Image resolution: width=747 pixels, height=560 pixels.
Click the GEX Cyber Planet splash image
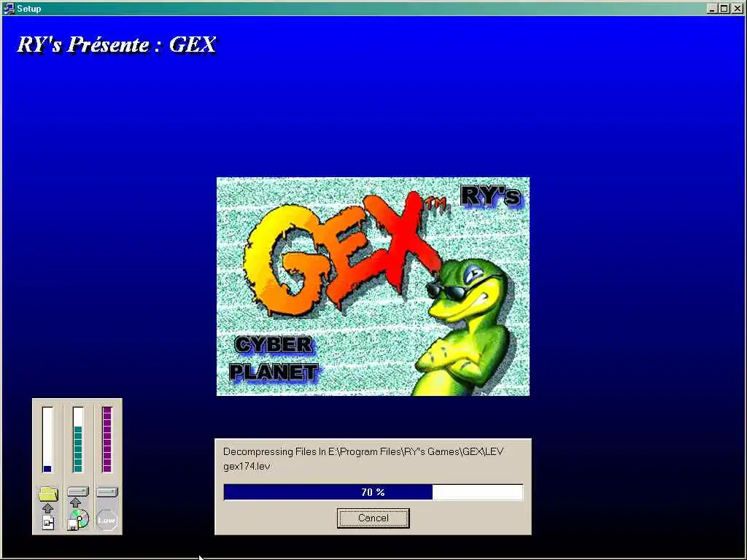[373, 286]
